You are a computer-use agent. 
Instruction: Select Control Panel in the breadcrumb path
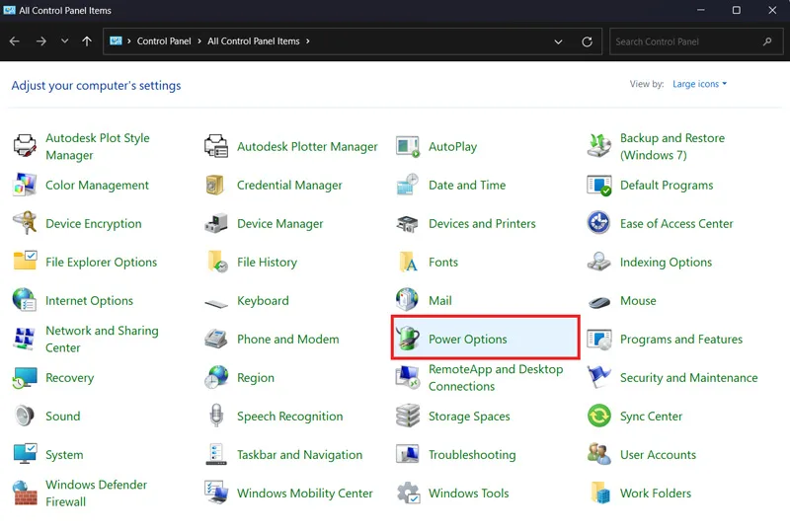tap(164, 41)
